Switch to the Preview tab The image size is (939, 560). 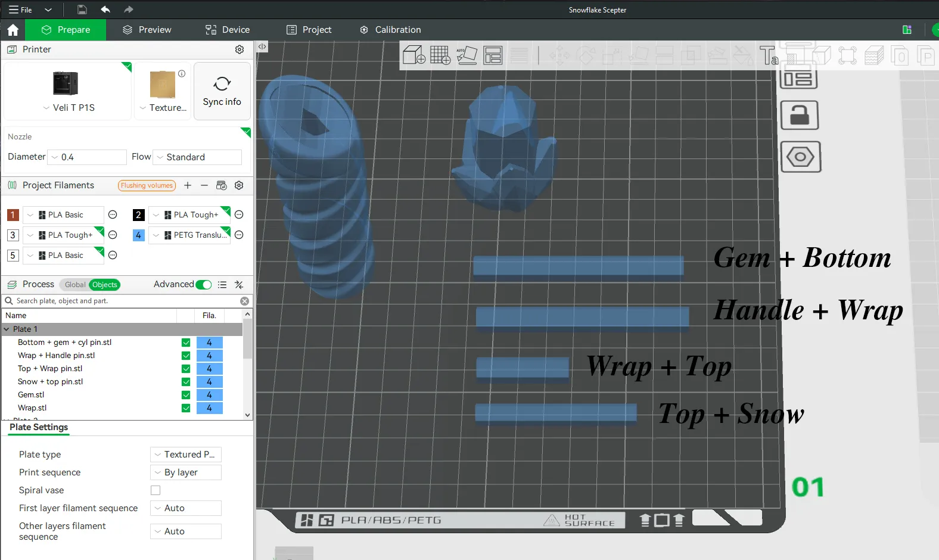click(x=147, y=30)
